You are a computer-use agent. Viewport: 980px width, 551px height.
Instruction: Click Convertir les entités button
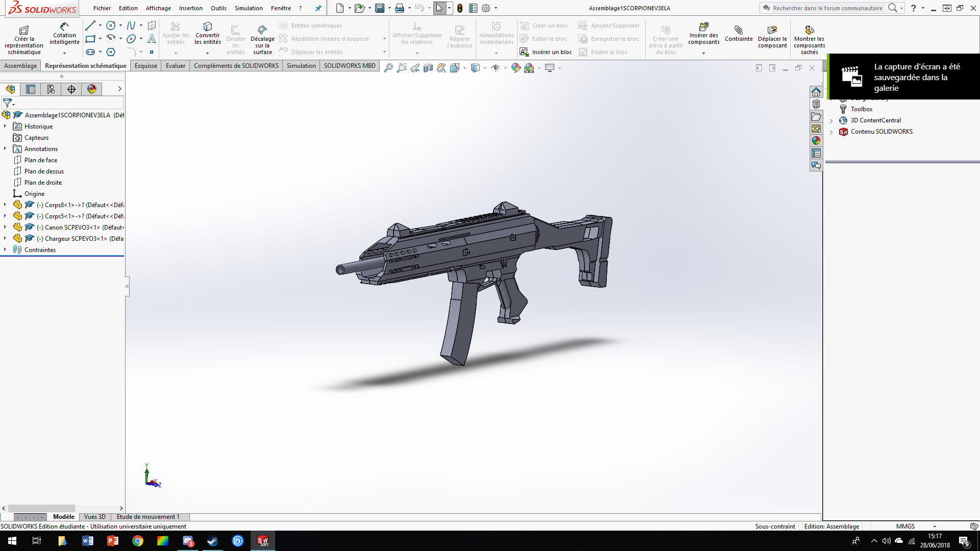208,34
